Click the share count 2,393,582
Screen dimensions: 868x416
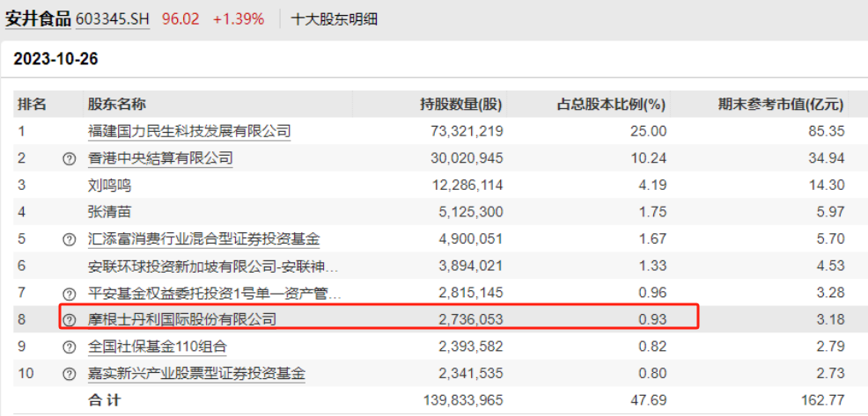471,347
